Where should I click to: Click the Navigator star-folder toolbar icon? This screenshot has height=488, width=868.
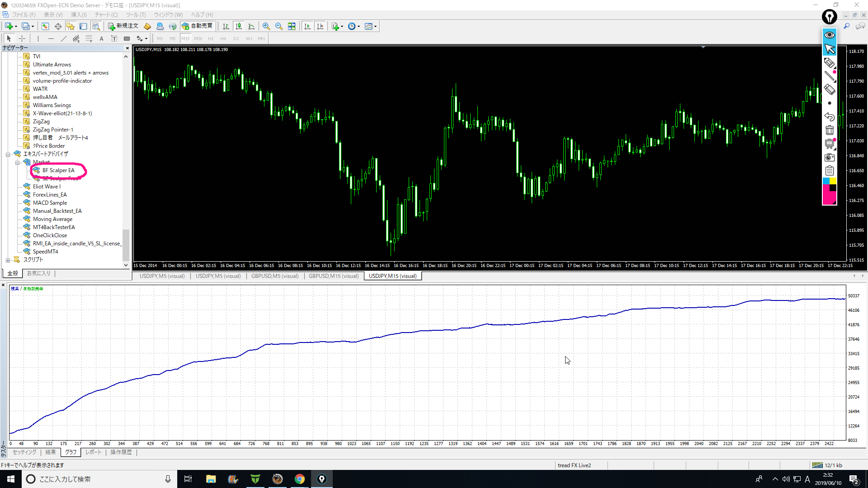pyautogui.click(x=71, y=26)
